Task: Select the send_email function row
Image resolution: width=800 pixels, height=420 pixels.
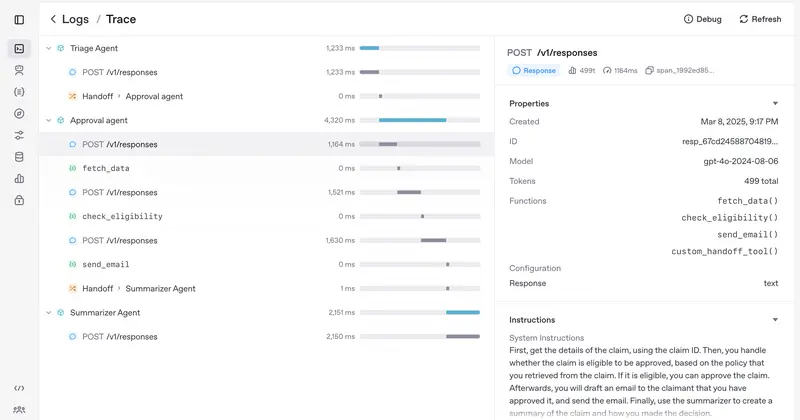Action: 266,264
